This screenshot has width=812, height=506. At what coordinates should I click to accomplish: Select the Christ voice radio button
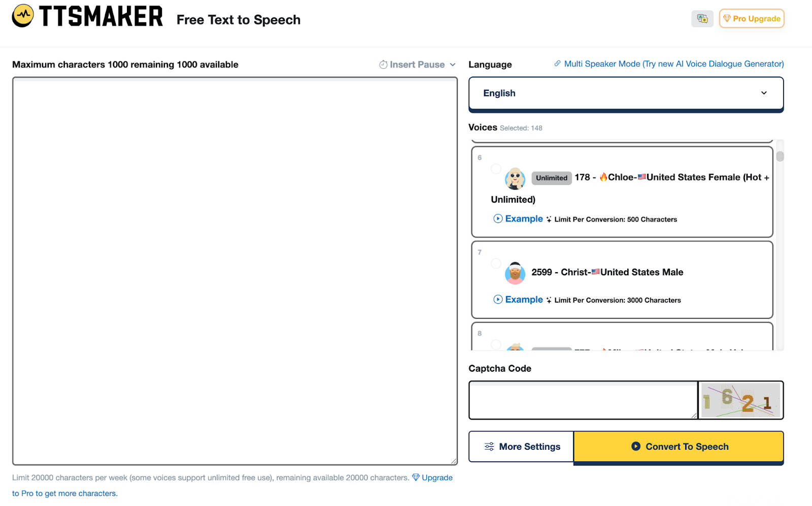point(496,264)
